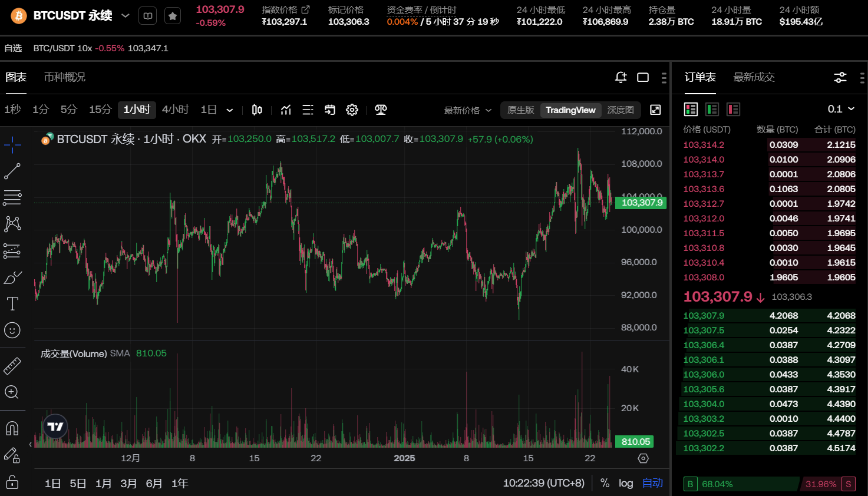Switch to the 币种概况 tab
Screen dimensions: 868x496
click(x=65, y=77)
